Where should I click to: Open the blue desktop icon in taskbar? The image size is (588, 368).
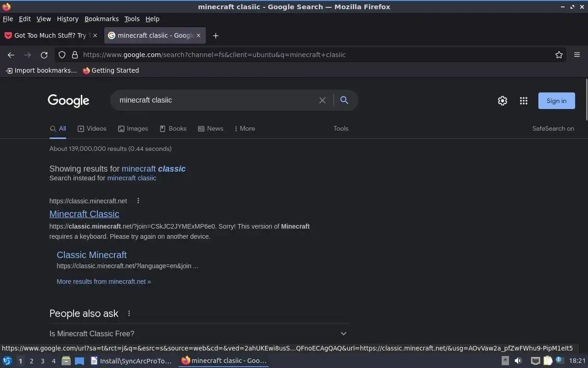[79, 361]
